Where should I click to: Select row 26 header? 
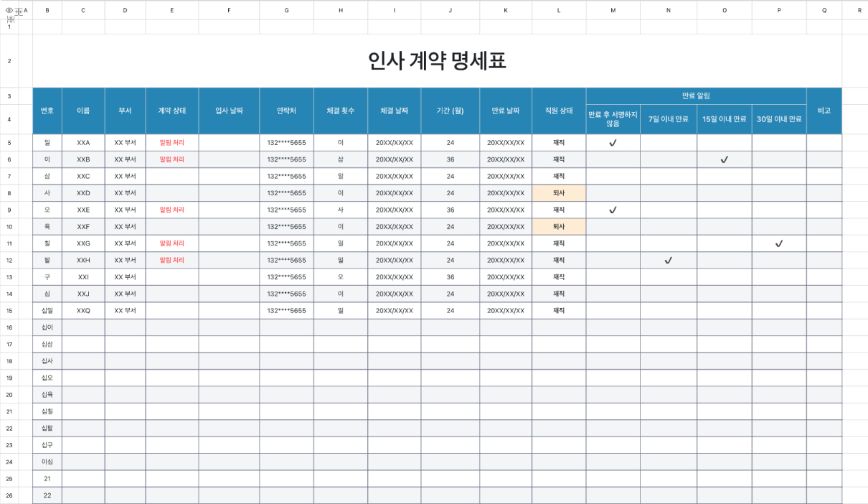click(x=9, y=495)
